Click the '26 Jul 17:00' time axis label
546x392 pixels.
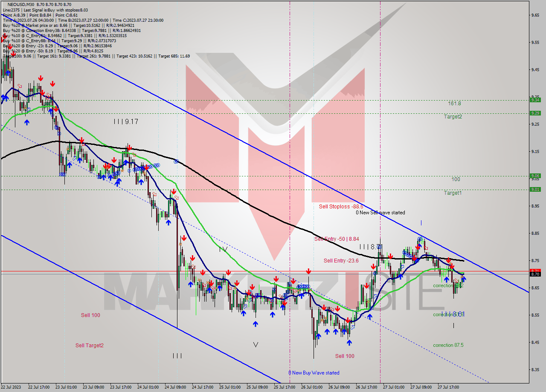[x=366, y=387]
